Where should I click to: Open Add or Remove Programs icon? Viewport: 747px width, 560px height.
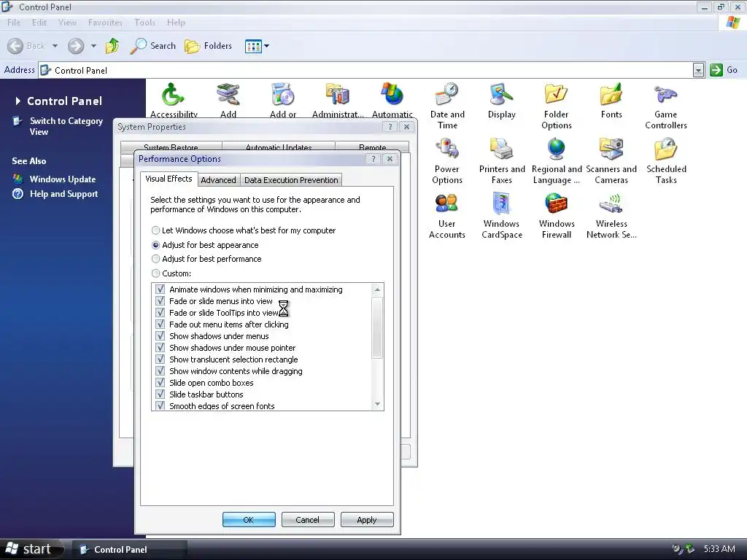(283, 94)
